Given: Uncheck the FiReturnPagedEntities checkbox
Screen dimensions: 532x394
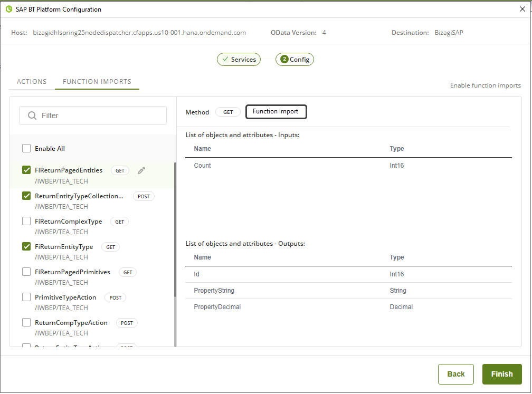Looking at the screenshot, I should pos(26,170).
